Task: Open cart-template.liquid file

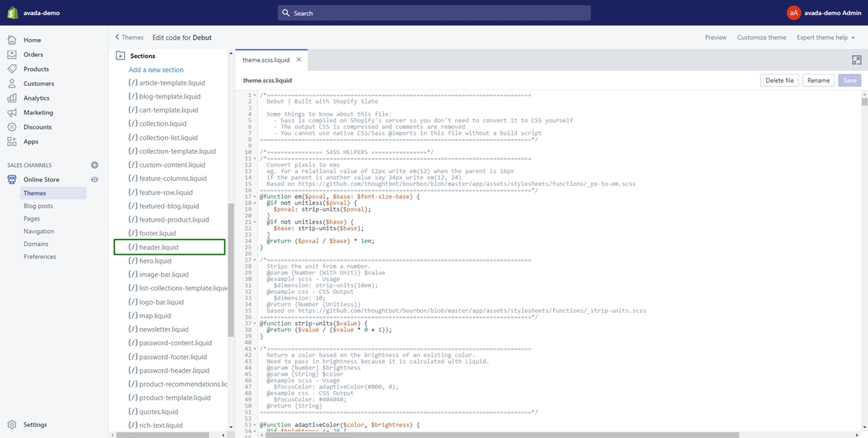Action: pos(163,110)
